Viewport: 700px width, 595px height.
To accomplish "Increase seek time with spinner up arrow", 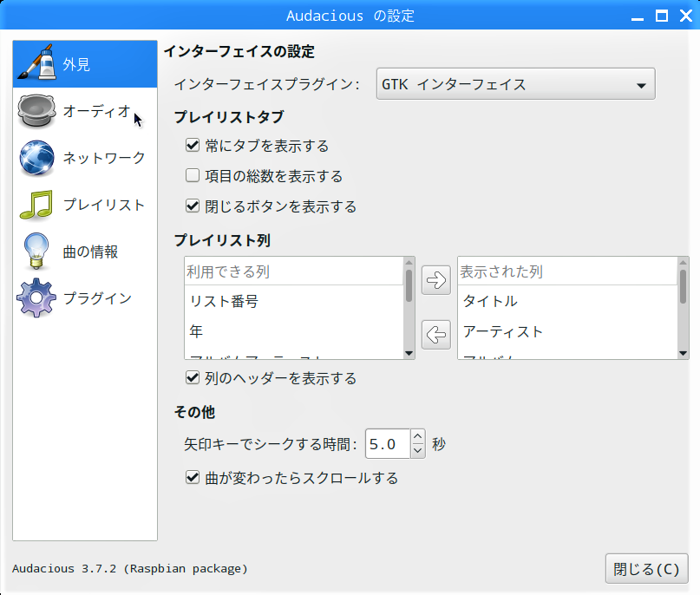I will [x=418, y=436].
